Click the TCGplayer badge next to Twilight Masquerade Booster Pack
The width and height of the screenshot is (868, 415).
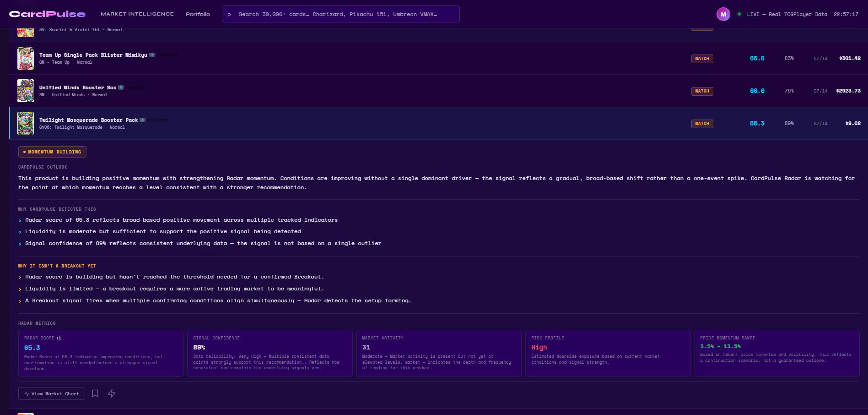coord(154,120)
